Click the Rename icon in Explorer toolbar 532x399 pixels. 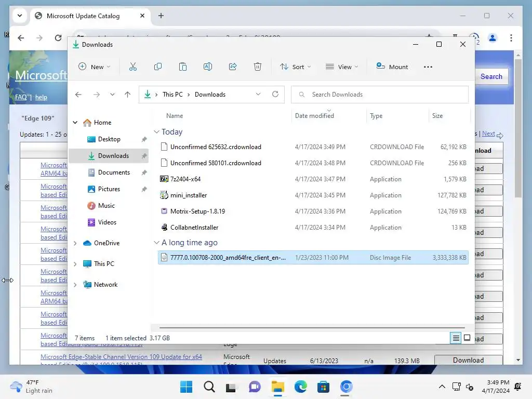click(208, 67)
